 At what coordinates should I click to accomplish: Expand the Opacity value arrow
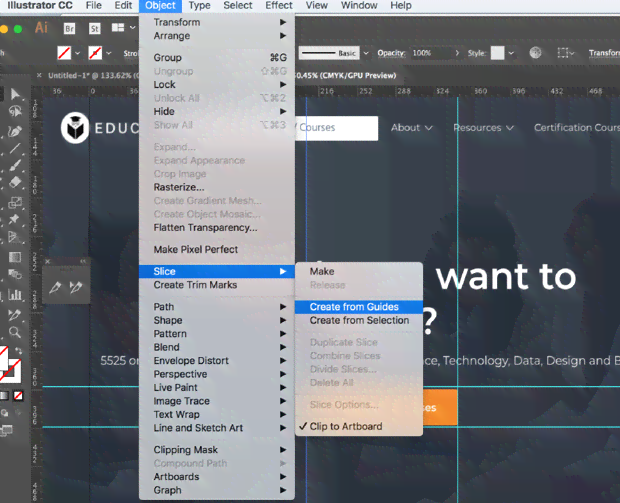pyautogui.click(x=457, y=53)
